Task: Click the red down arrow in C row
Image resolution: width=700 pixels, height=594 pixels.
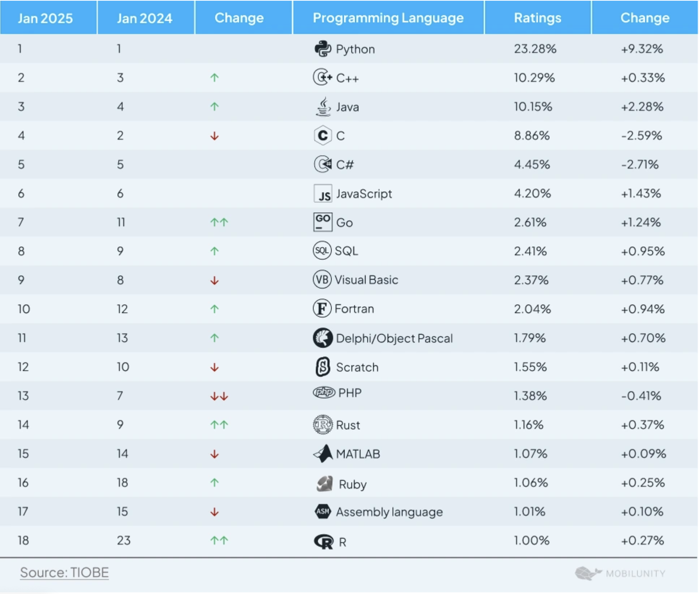Action: pos(215,136)
